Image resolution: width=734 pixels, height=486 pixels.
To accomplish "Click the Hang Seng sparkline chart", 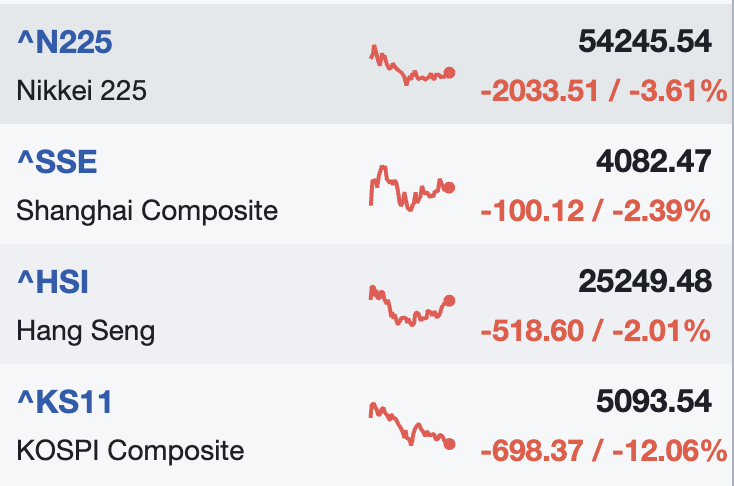I will click(411, 306).
